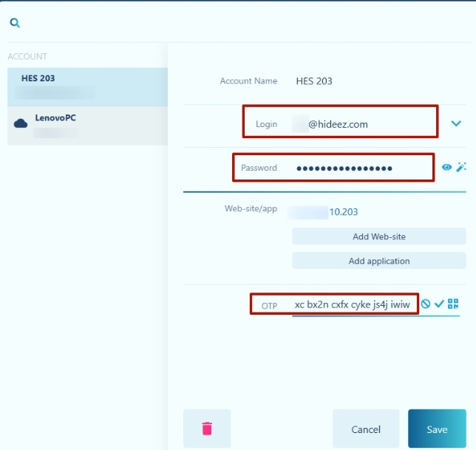Click the Add application button

coord(378,261)
